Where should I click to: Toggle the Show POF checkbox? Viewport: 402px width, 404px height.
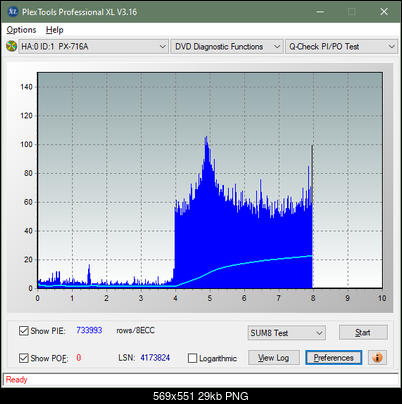click(x=24, y=358)
